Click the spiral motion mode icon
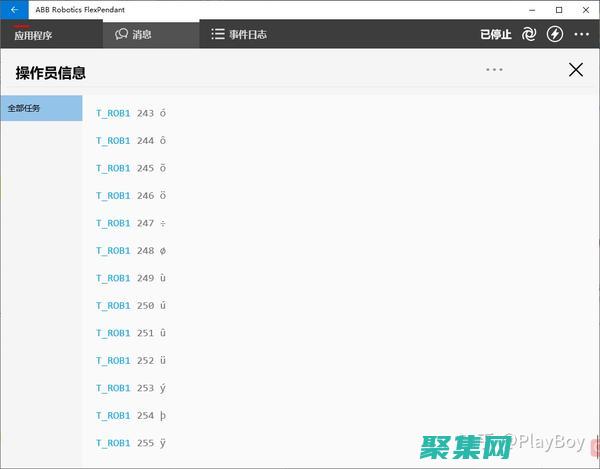 tap(530, 34)
